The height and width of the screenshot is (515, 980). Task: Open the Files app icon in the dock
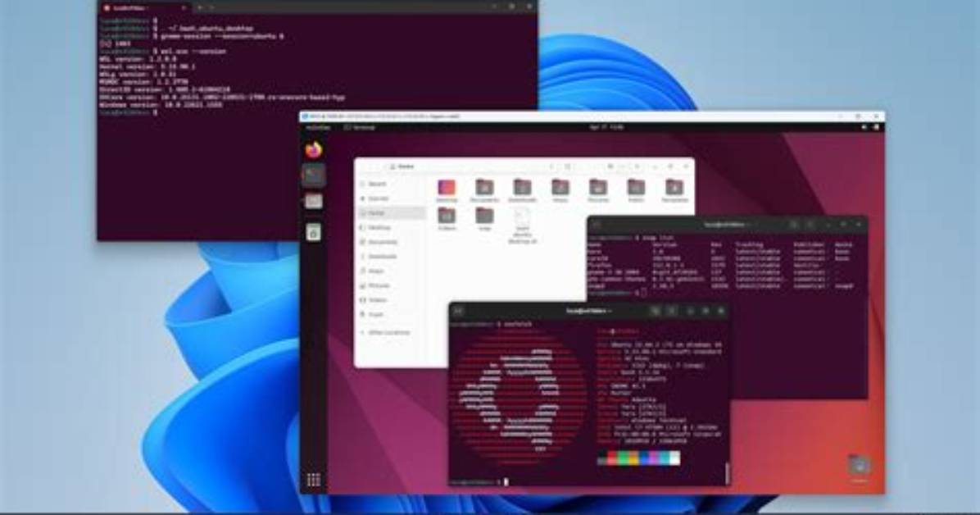314,202
